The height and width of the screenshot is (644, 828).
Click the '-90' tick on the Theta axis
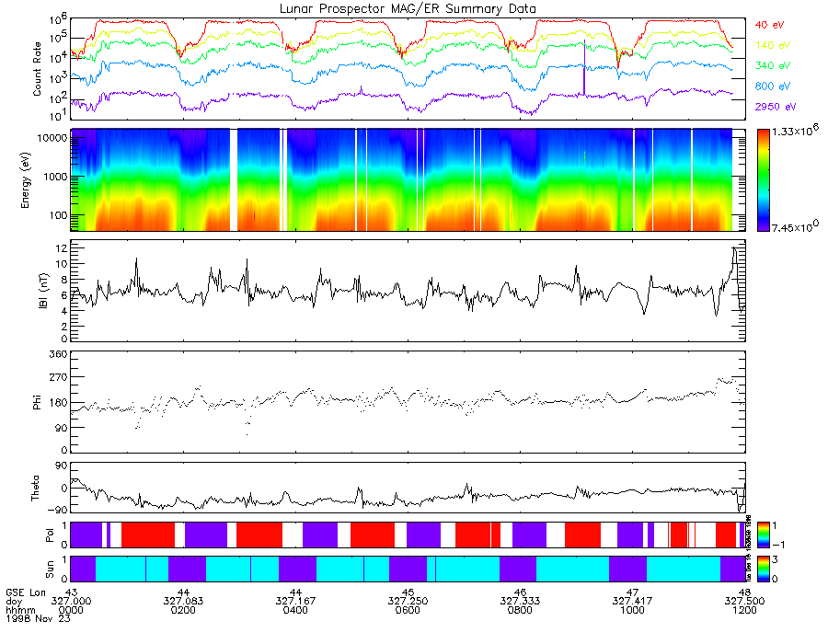pyautogui.click(x=58, y=510)
